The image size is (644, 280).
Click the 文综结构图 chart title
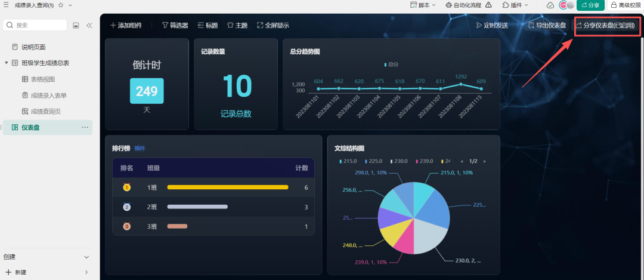(349, 148)
